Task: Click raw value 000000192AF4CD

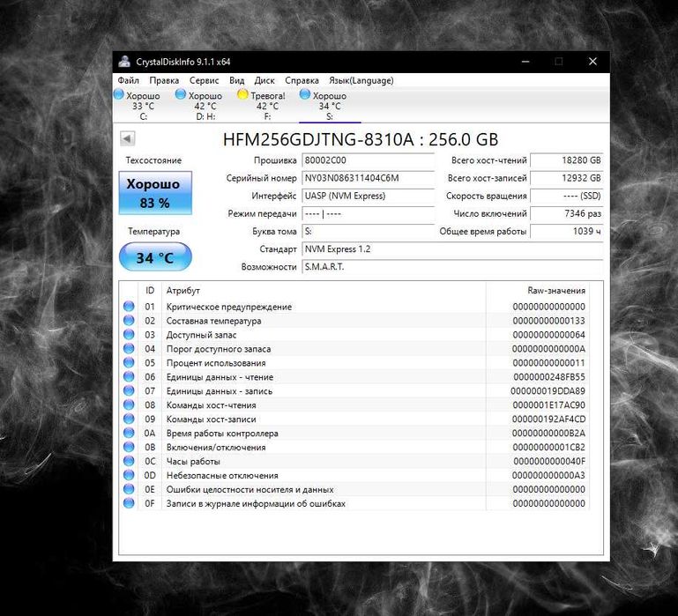Action: [x=548, y=419]
